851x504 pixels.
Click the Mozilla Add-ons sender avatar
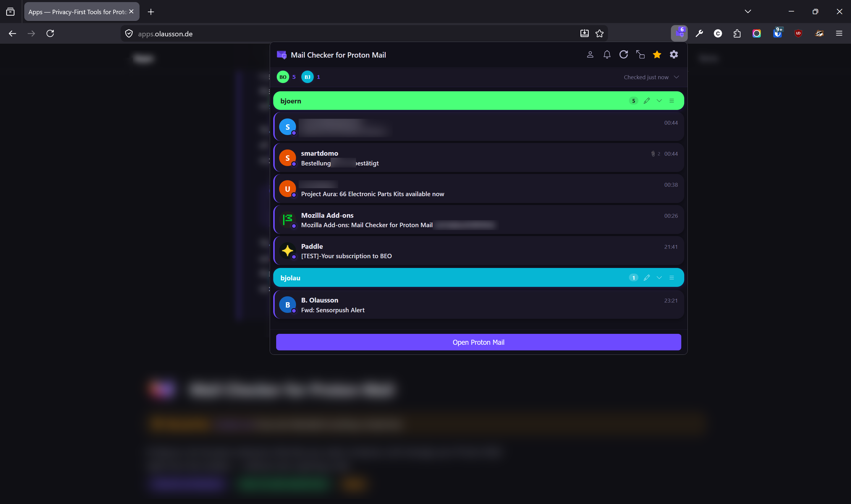click(287, 220)
